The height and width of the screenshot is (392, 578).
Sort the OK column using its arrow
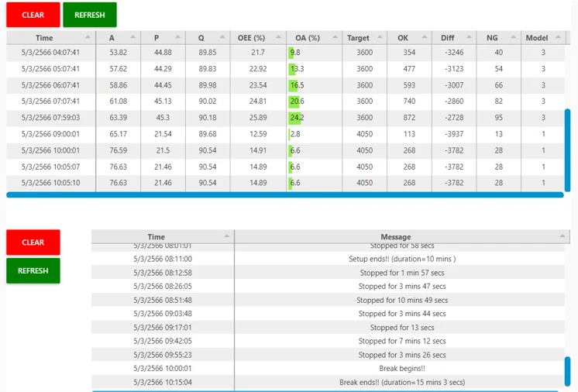pos(423,37)
